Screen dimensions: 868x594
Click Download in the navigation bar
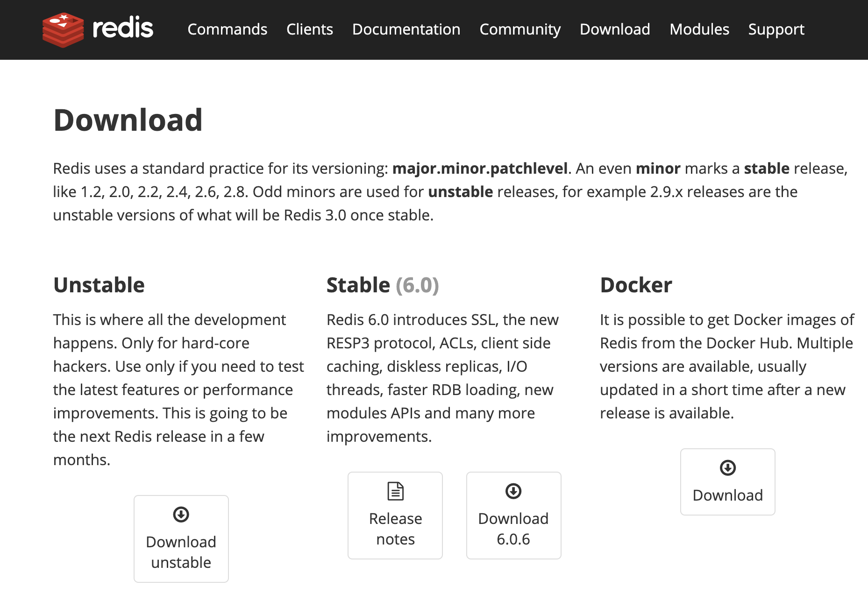pos(615,29)
